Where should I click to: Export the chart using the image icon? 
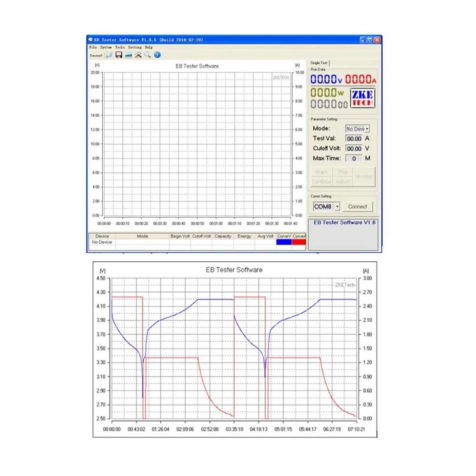[x=129, y=55]
